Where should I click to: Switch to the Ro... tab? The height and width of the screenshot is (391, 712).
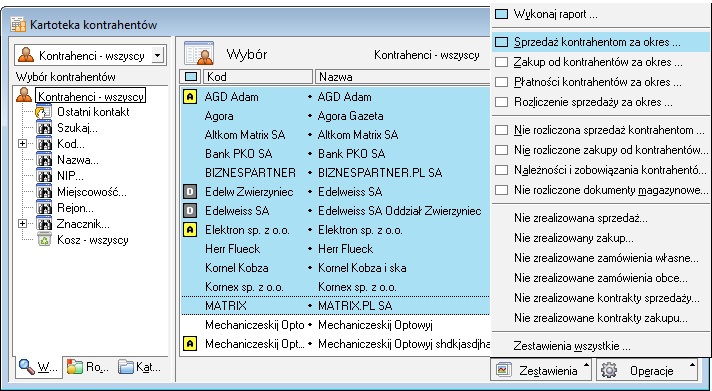[x=88, y=367]
